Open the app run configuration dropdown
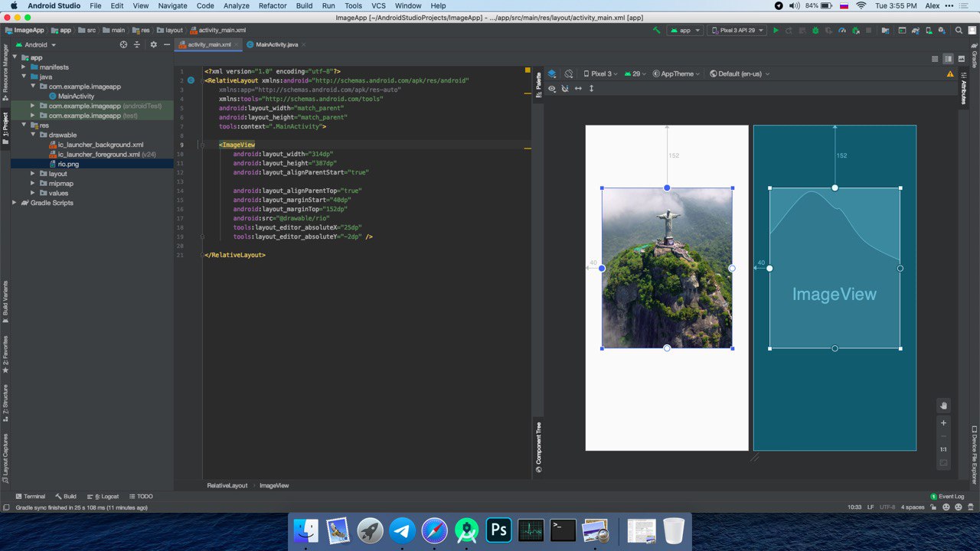 685,31
